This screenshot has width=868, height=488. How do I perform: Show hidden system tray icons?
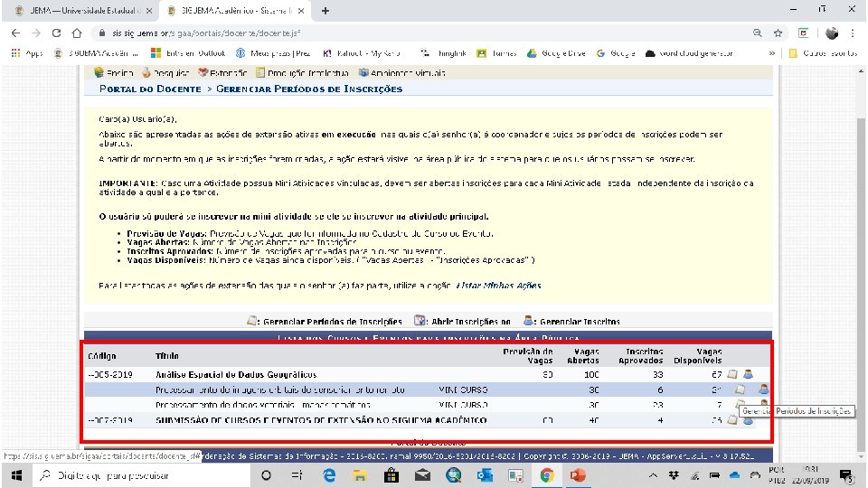pos(653,475)
